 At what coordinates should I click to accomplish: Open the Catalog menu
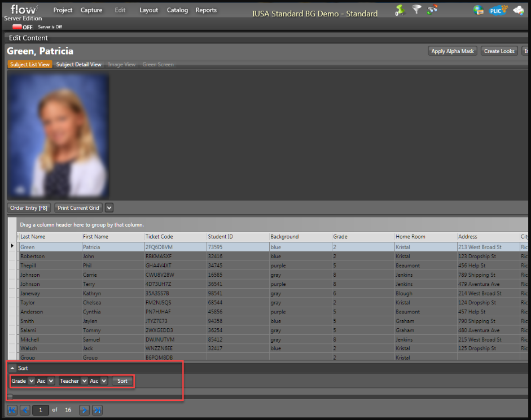pos(177,10)
